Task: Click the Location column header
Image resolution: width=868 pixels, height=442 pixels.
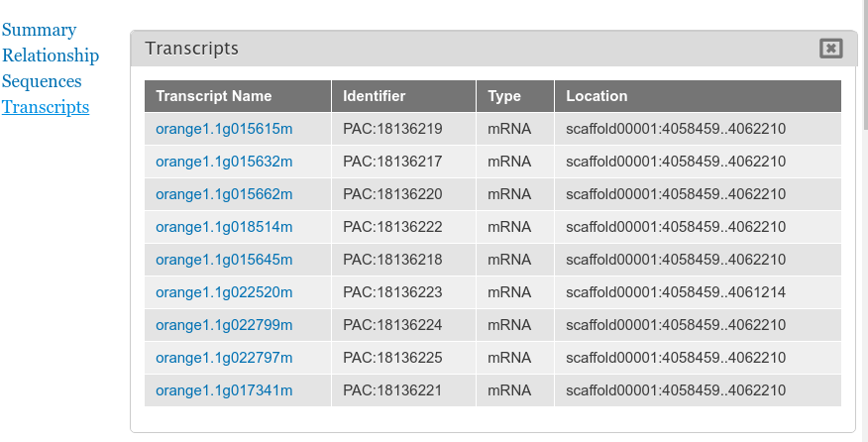Action: pos(698,96)
